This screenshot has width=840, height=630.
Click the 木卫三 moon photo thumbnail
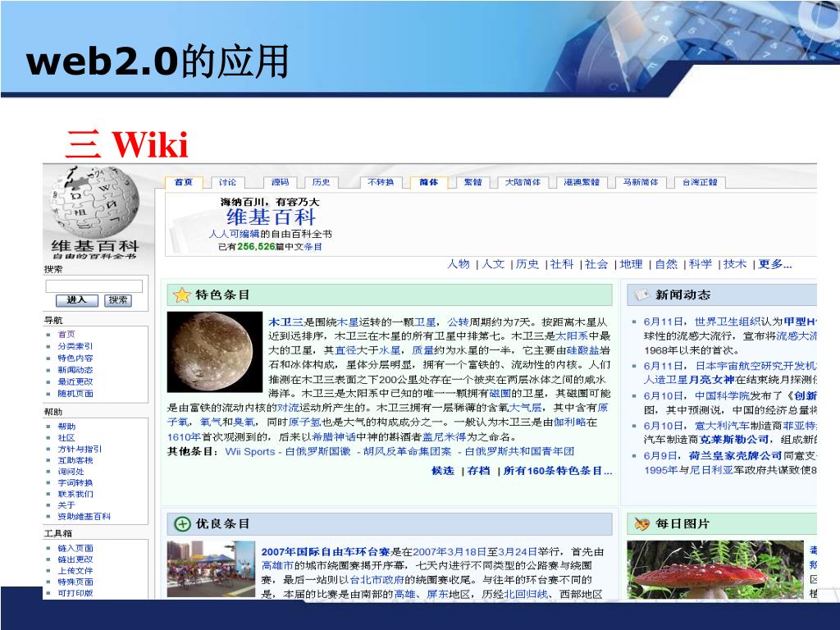click(x=215, y=352)
